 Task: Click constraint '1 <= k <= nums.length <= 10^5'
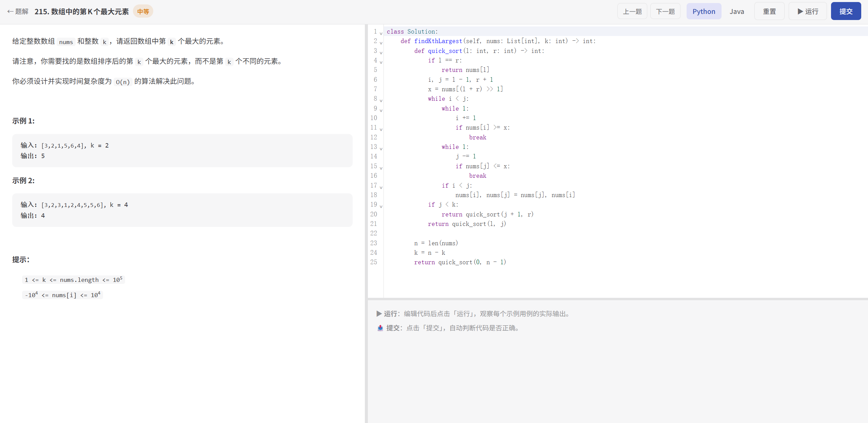(x=74, y=280)
